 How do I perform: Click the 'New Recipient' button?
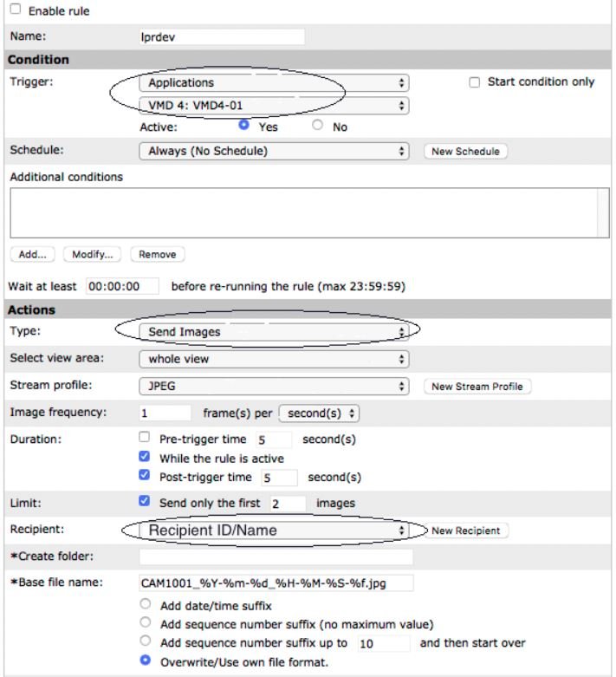[466, 531]
